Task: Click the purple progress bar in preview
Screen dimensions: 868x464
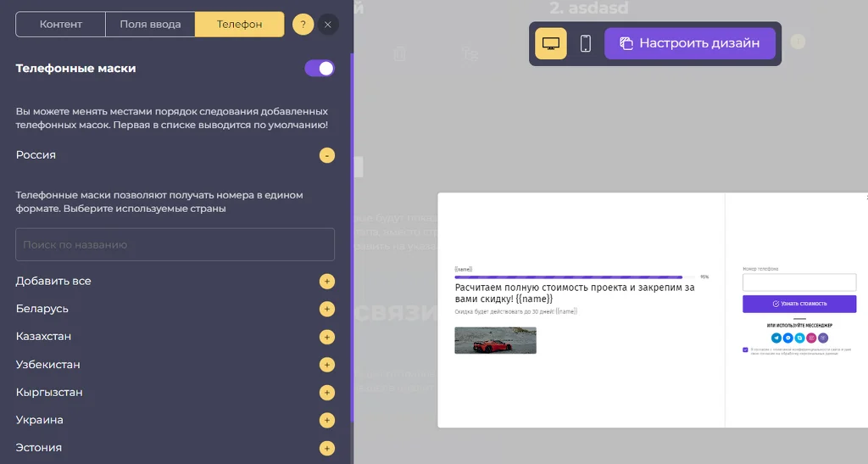Action: click(569, 277)
